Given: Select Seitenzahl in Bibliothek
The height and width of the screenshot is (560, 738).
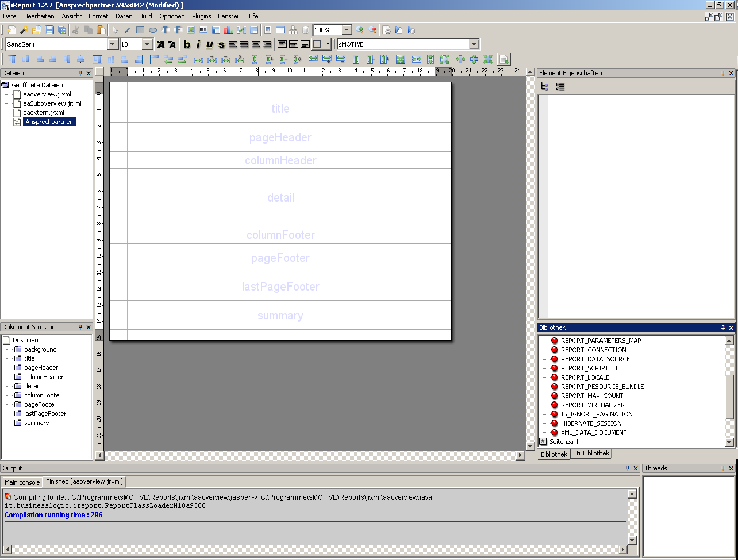Looking at the screenshot, I should tap(563, 442).
